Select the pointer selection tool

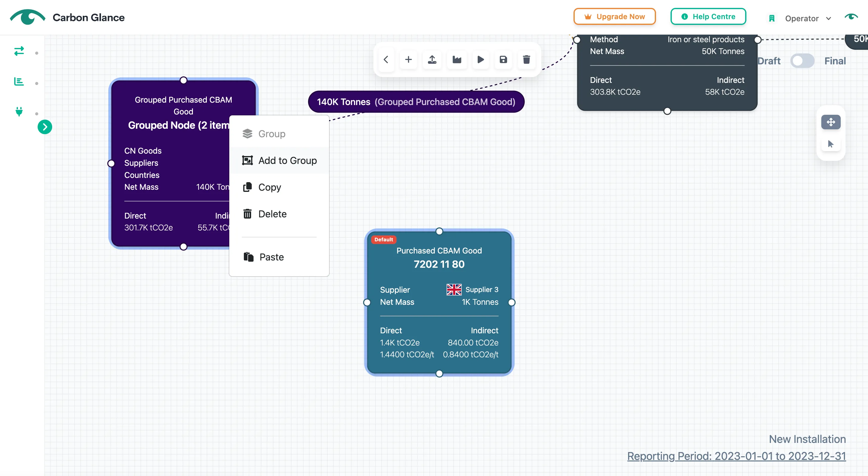coord(831,144)
